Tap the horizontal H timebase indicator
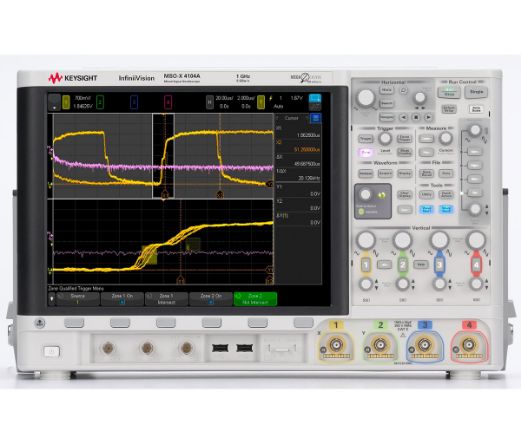Viewport: 521px width, 444px height. click(210, 102)
